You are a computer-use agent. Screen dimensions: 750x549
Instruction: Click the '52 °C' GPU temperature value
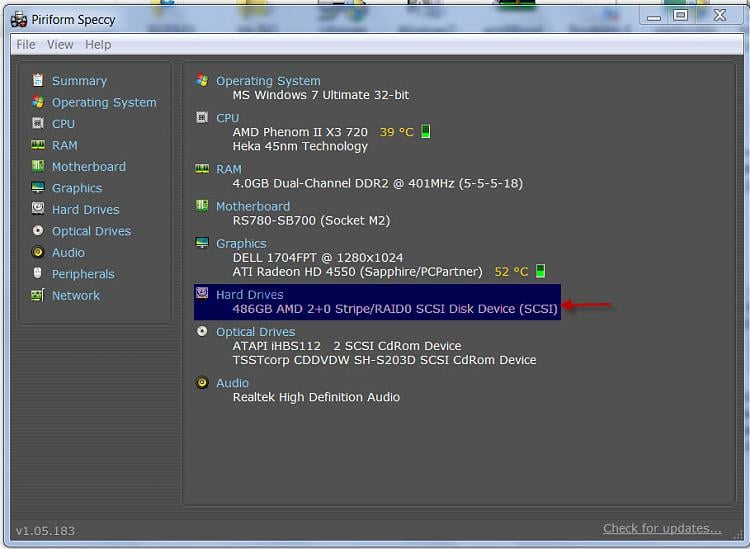tap(511, 272)
